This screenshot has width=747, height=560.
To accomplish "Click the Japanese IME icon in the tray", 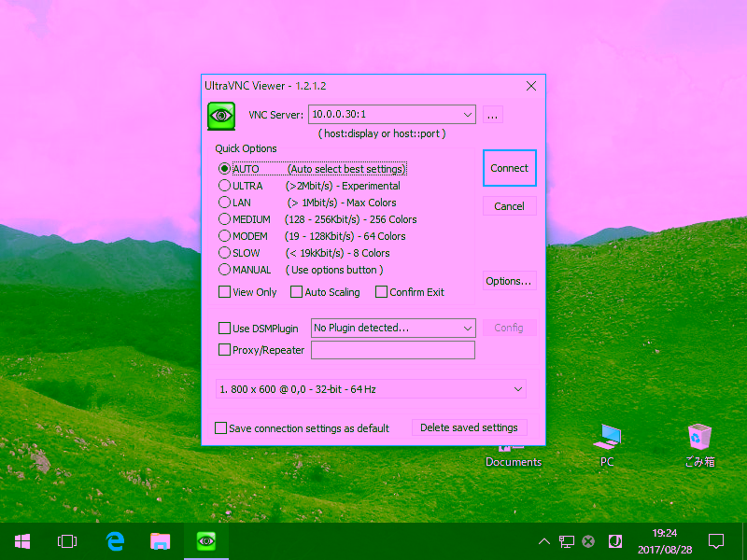I will point(614,540).
